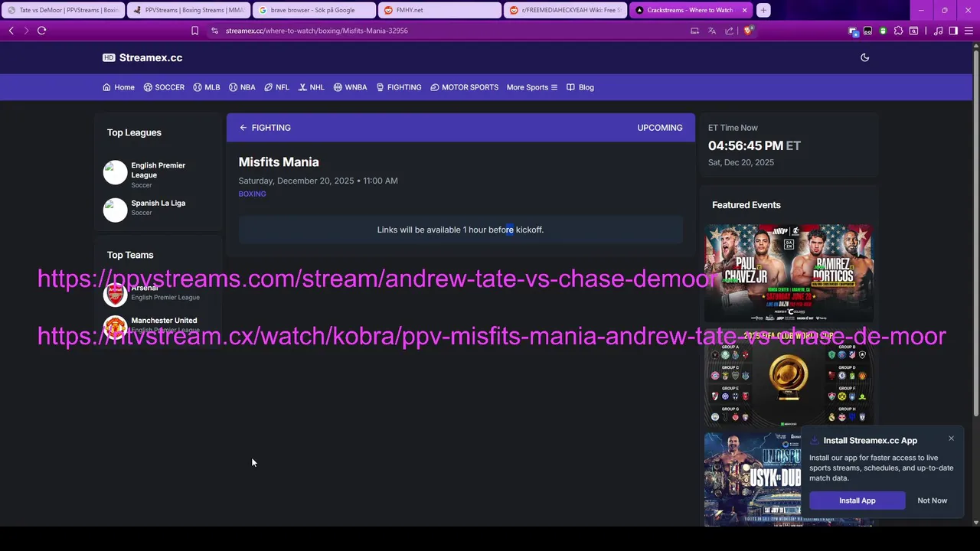The height and width of the screenshot is (551, 980).
Task: Open a new browser tab with plus
Action: (x=763, y=10)
